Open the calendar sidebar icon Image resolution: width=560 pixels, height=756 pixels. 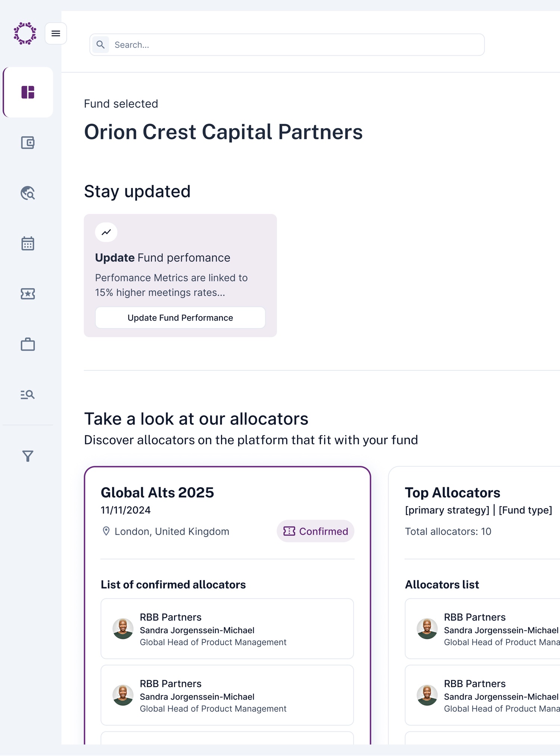28,243
